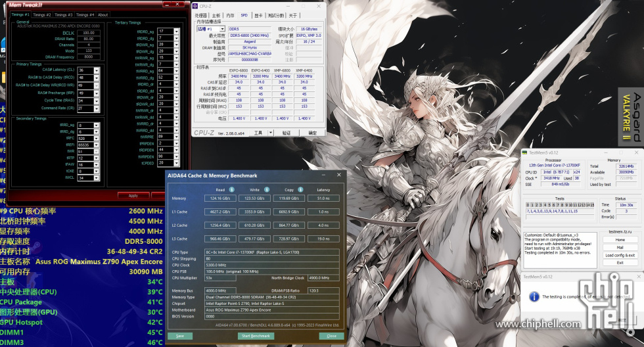Click the Memory Type field in AIDA64
644x347 pixels.
[272, 297]
